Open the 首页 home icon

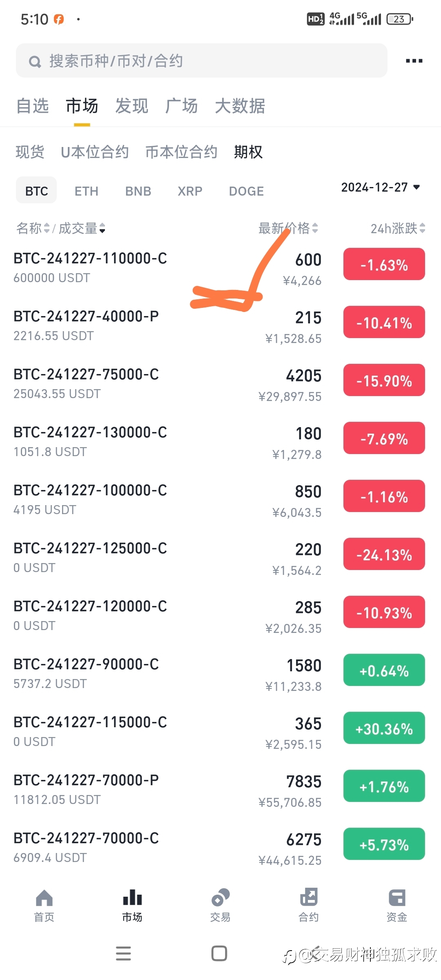pyautogui.click(x=44, y=898)
